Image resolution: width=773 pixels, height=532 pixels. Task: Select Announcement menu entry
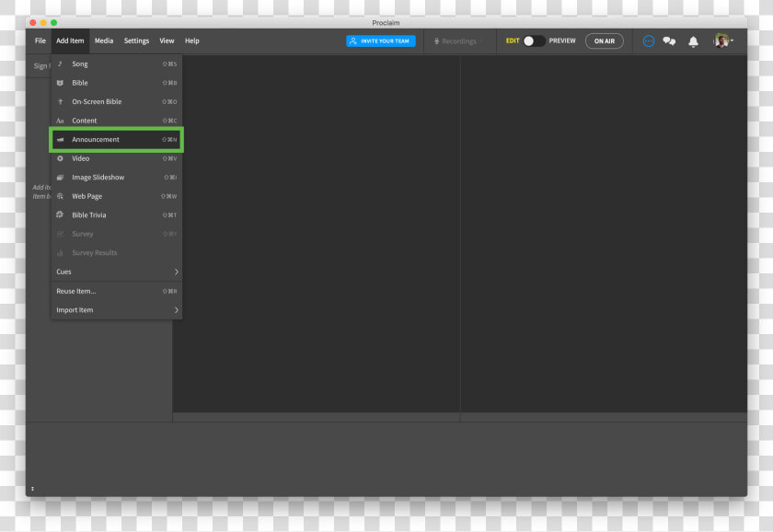(116, 140)
